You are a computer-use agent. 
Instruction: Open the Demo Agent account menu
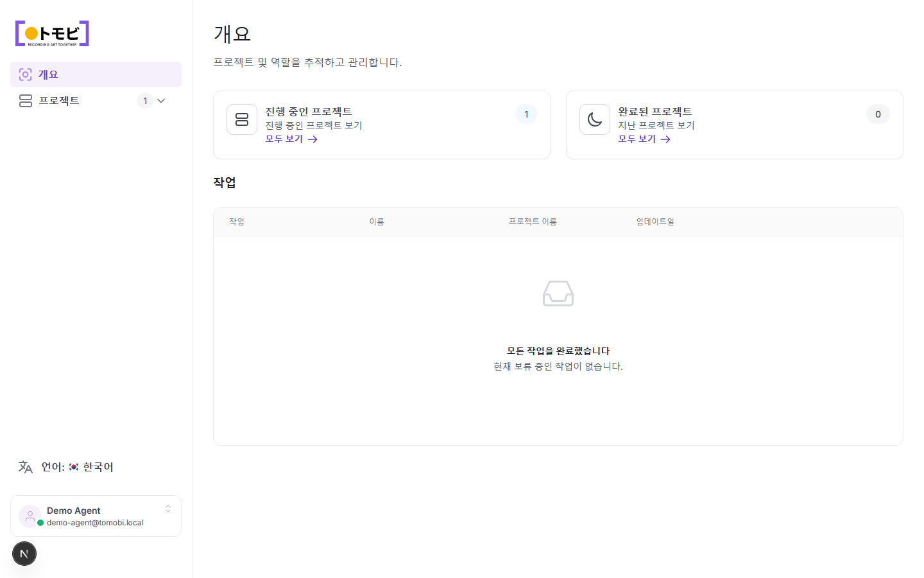[96, 516]
